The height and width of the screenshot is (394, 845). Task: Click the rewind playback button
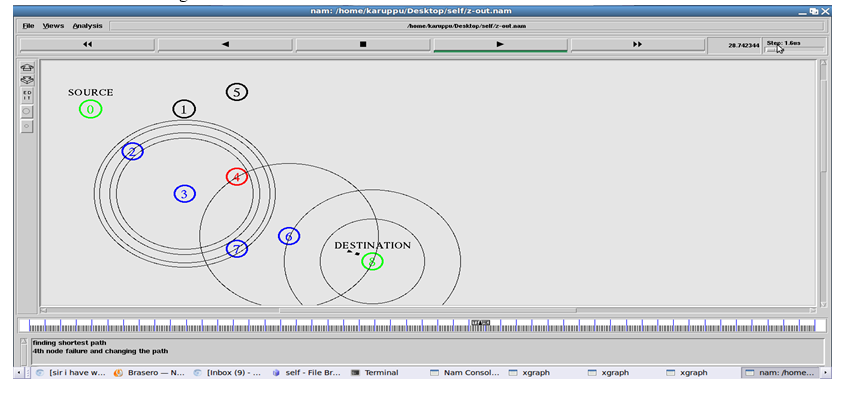pos(87,45)
